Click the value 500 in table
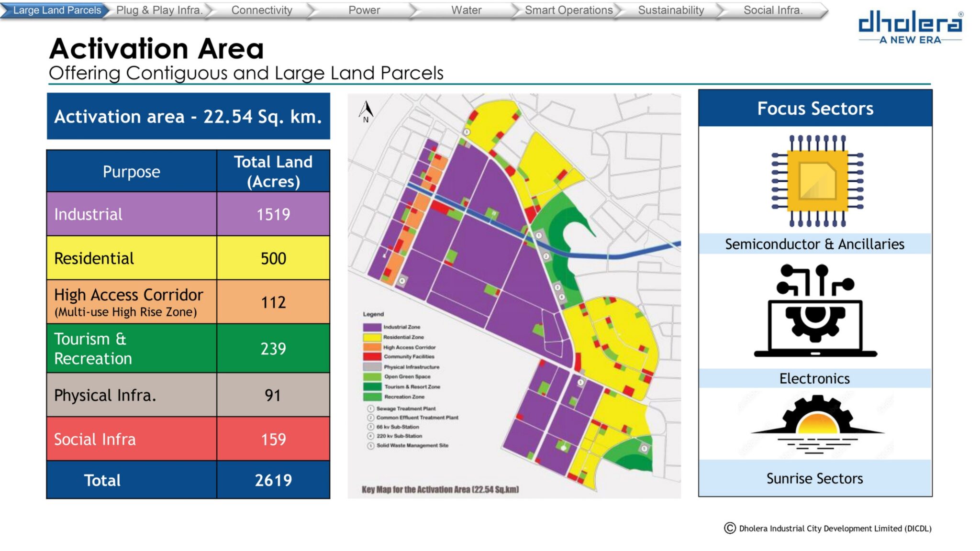The image size is (980, 551). click(273, 258)
